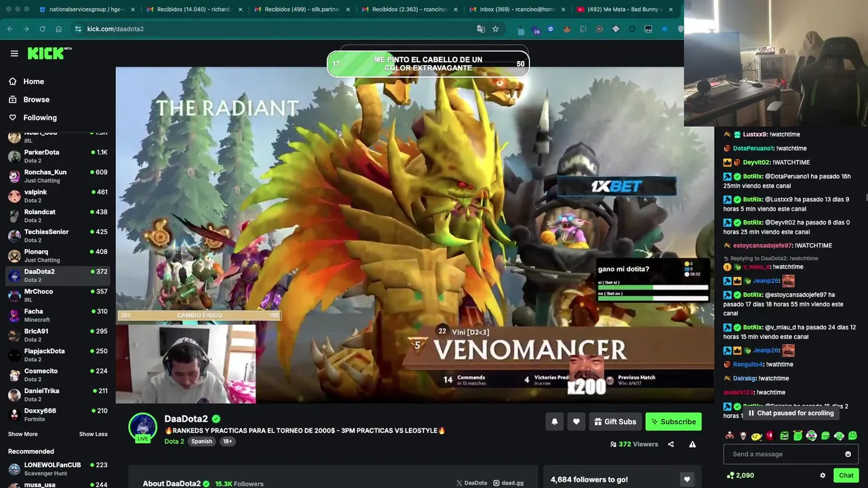The image size is (868, 488).
Task: Click the Gift Subs button
Action: click(x=615, y=422)
